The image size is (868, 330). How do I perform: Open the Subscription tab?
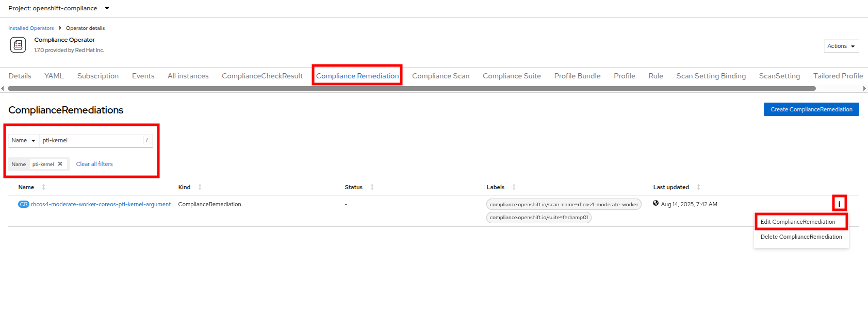(x=98, y=76)
